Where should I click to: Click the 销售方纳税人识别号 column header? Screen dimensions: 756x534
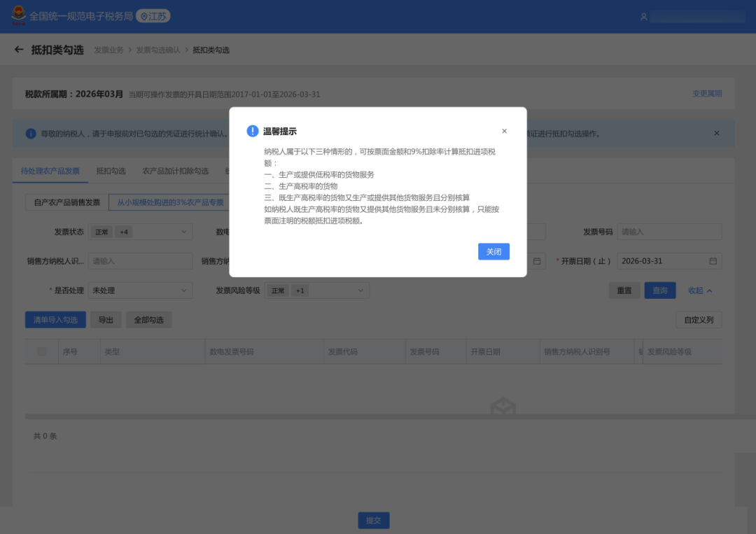point(587,352)
